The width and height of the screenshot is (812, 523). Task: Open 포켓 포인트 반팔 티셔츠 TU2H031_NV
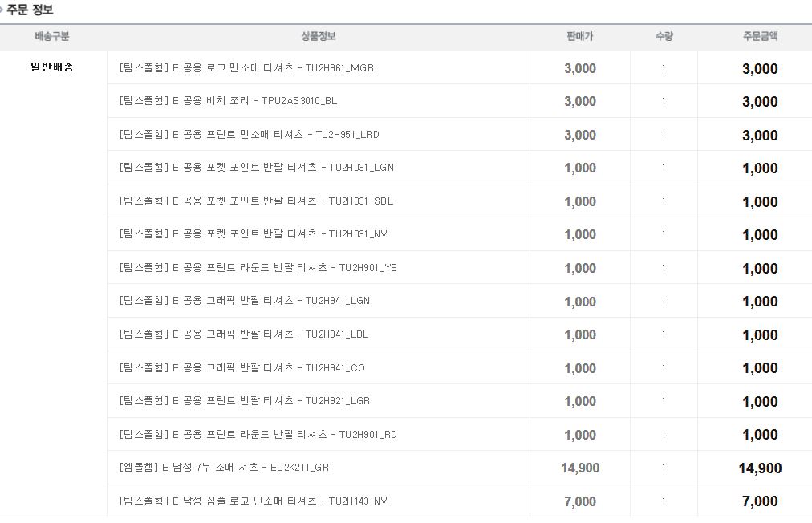point(253,234)
